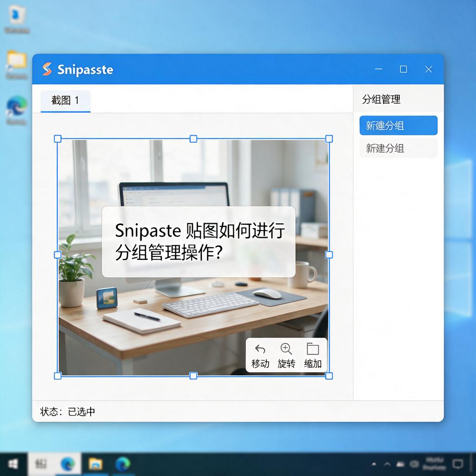Maximize the Snipasste window
The image size is (476, 476).
point(403,69)
